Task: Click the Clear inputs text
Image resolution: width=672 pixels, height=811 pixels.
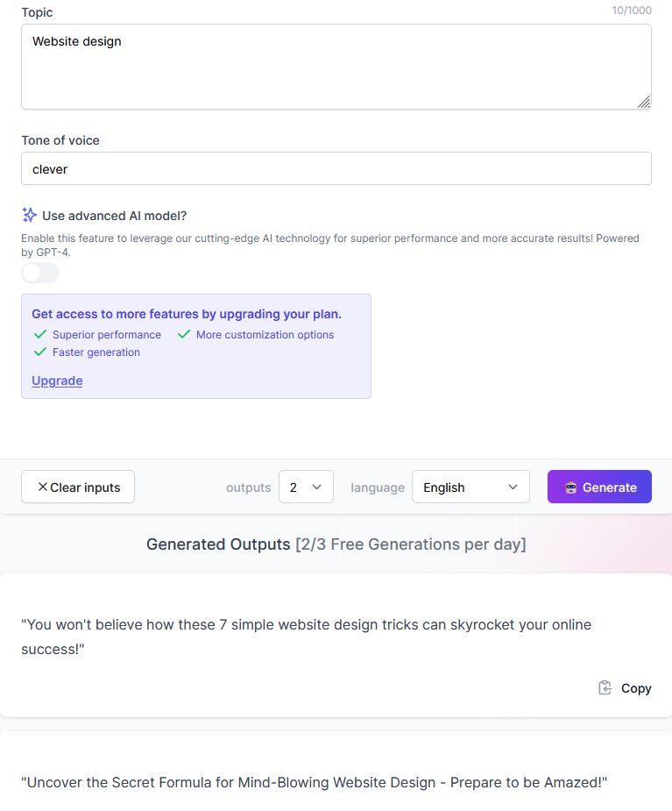Action: tap(85, 487)
